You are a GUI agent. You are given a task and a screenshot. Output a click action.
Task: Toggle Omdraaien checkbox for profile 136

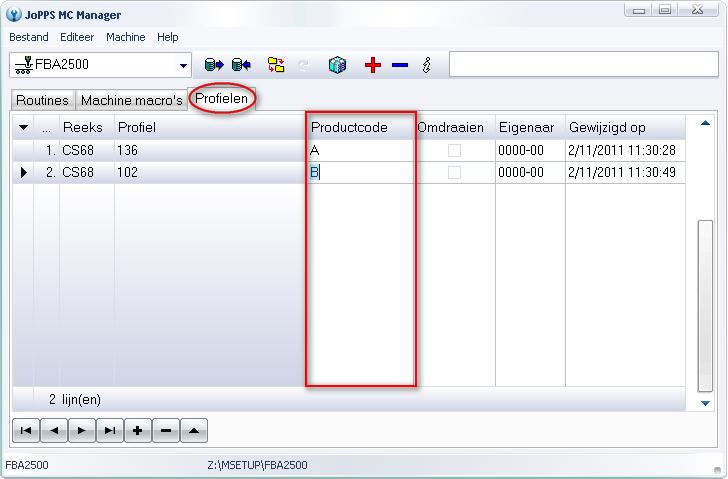[454, 150]
